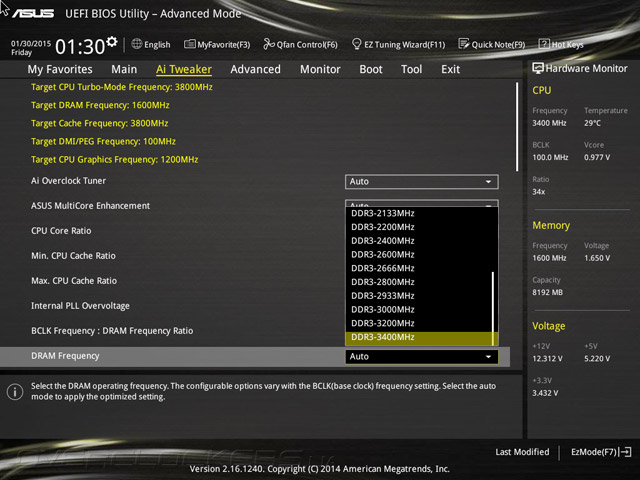Click Target Cache Frequency: 3800MHz text
The height and width of the screenshot is (480, 640).
pos(100,123)
